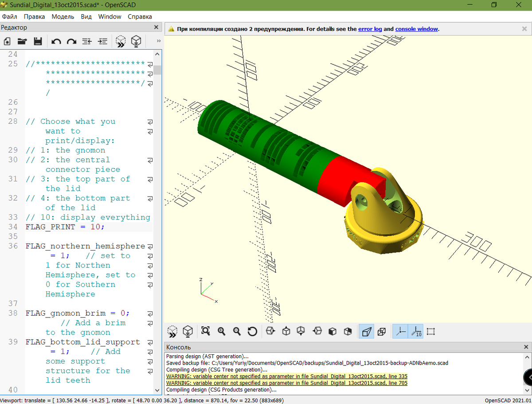The image size is (532, 404).
Task: Start a preview using the Preview icon
Action: click(120, 41)
